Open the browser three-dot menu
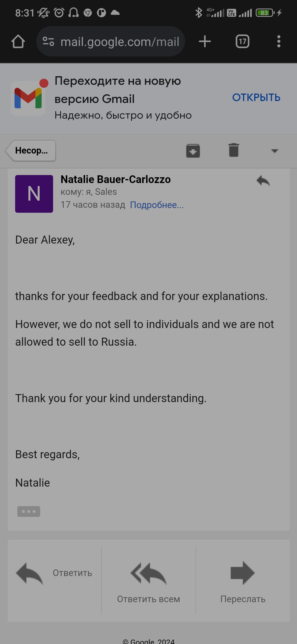The image size is (297, 644). tap(279, 42)
